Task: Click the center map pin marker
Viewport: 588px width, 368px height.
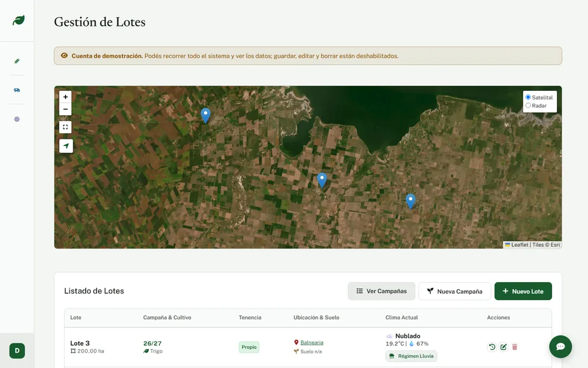Action: click(322, 180)
